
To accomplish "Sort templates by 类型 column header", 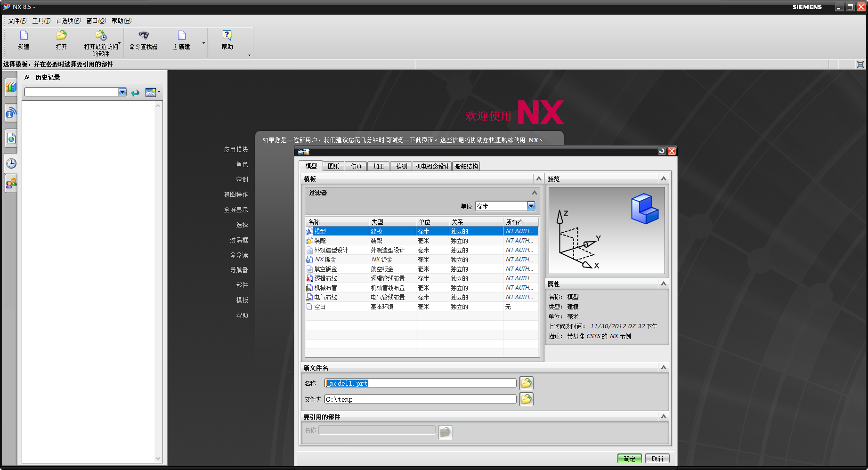I will point(392,222).
